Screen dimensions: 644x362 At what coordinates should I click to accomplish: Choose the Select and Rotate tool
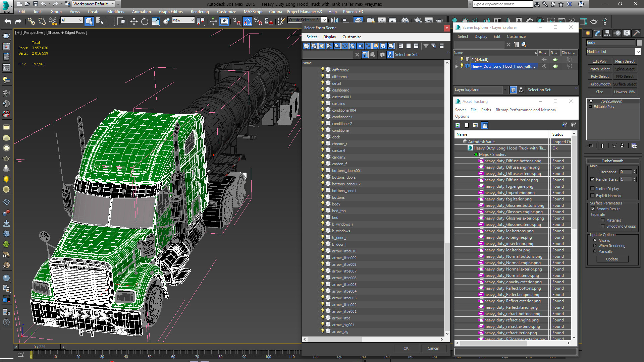145,21
